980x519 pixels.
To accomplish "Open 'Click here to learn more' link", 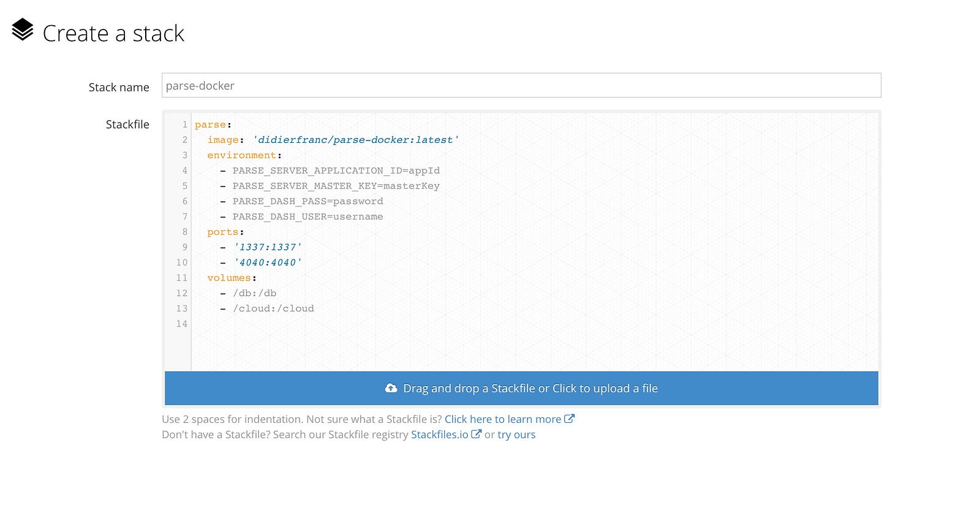I will pyautogui.click(x=503, y=419).
